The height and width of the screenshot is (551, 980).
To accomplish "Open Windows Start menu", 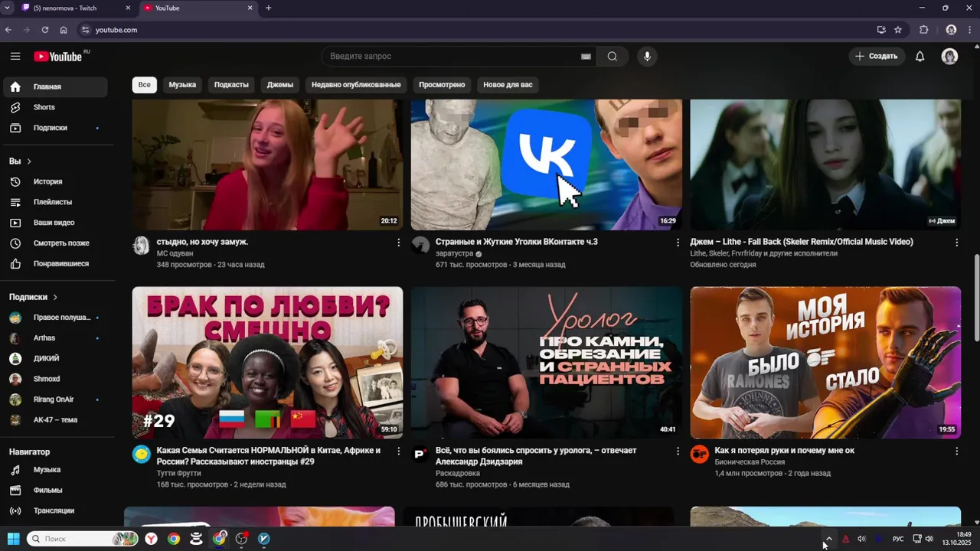I will tap(13, 539).
